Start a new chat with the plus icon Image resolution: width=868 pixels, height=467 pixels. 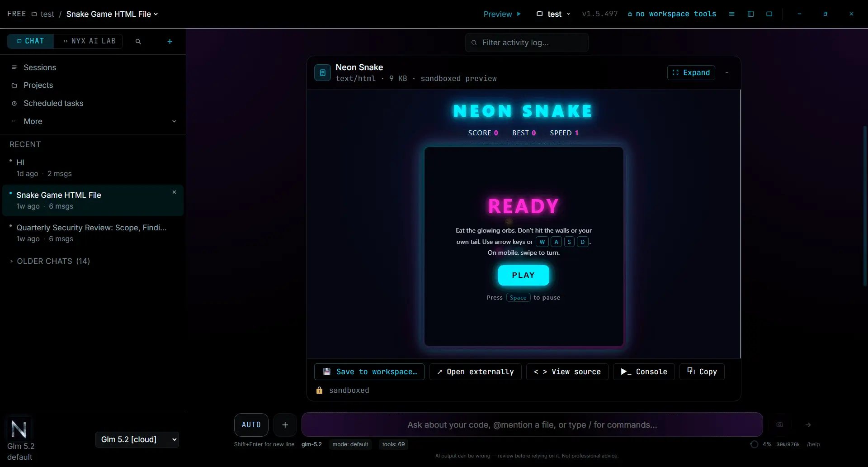pos(170,41)
